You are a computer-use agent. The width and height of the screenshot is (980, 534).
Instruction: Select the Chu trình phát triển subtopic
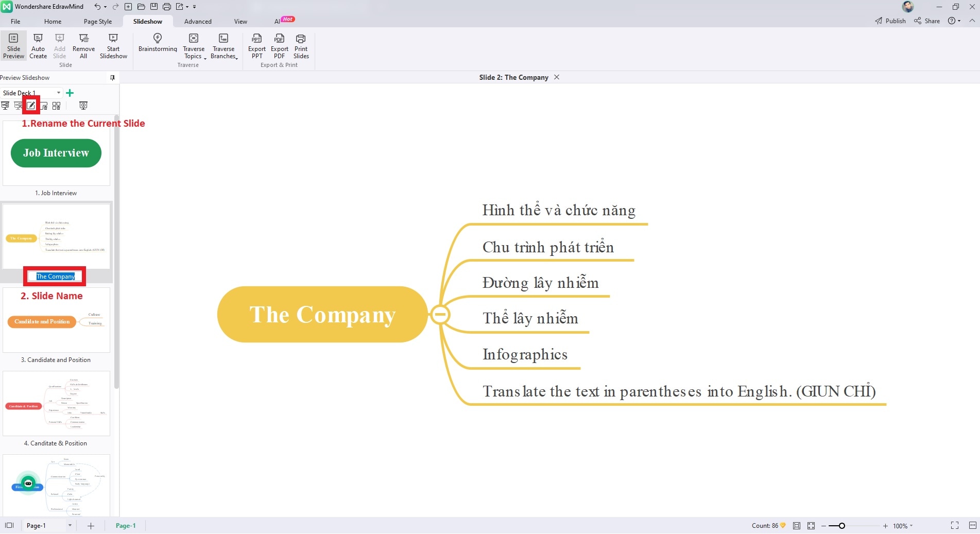[x=548, y=247]
